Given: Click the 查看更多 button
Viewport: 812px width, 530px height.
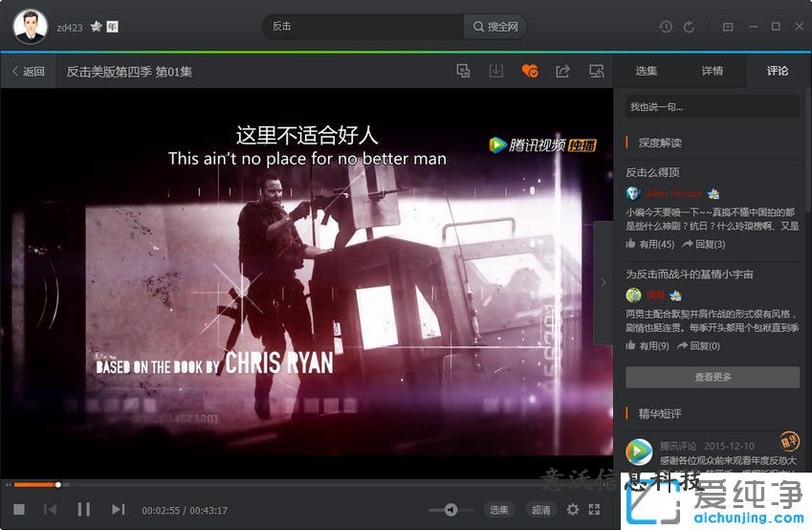Looking at the screenshot, I should pyautogui.click(x=713, y=377).
